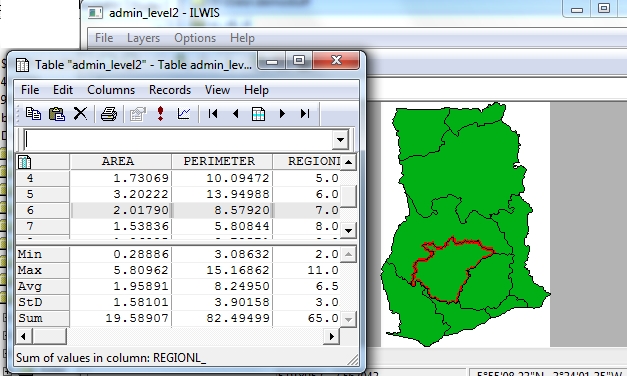Viewport: 627px width, 376px height.
Task: Click the Paste icon in table toolbar
Action: [57, 114]
